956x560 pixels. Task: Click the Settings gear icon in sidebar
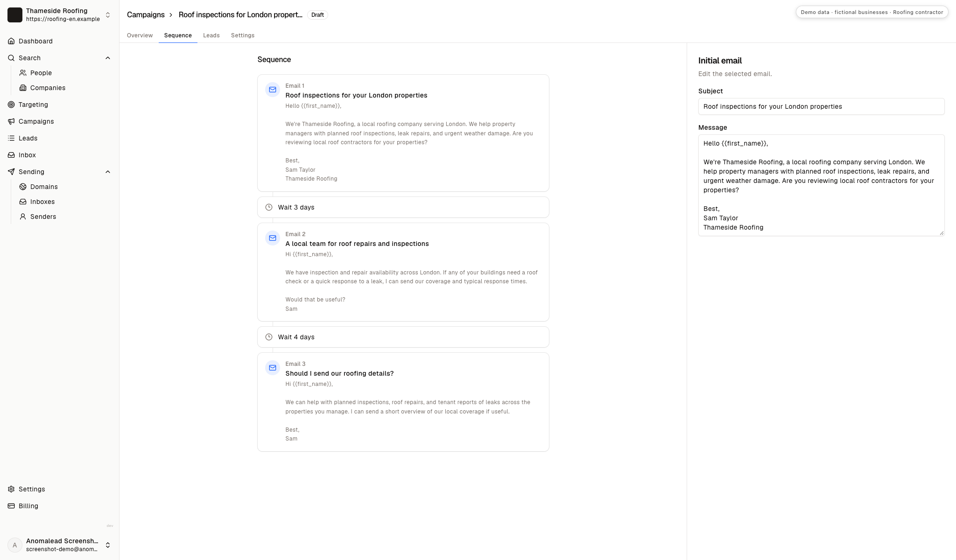click(x=11, y=489)
